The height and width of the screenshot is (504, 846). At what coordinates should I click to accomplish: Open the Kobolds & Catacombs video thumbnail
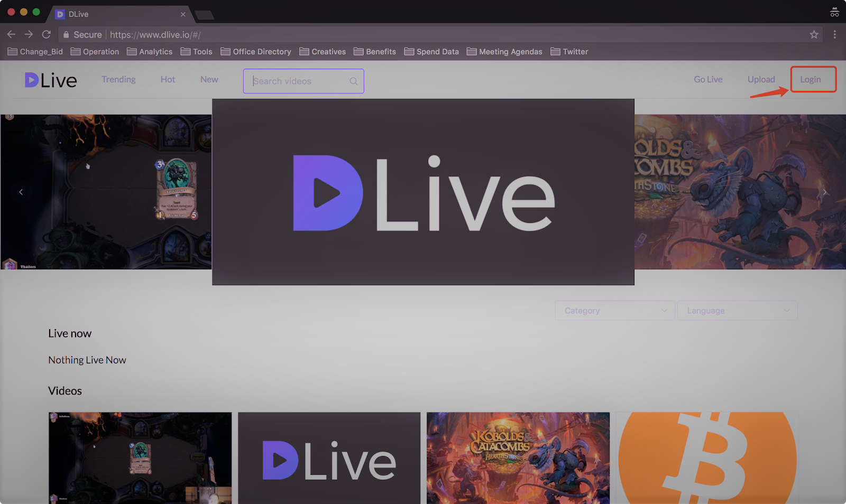click(x=518, y=458)
